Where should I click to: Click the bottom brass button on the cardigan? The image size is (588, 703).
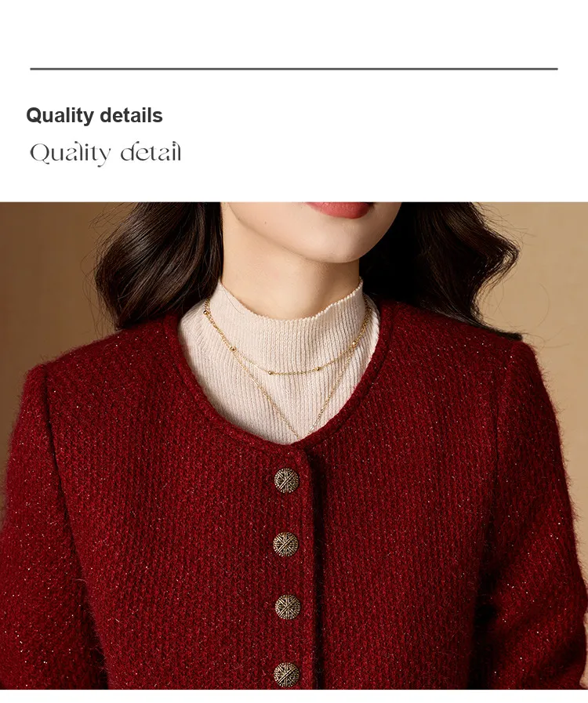287,674
